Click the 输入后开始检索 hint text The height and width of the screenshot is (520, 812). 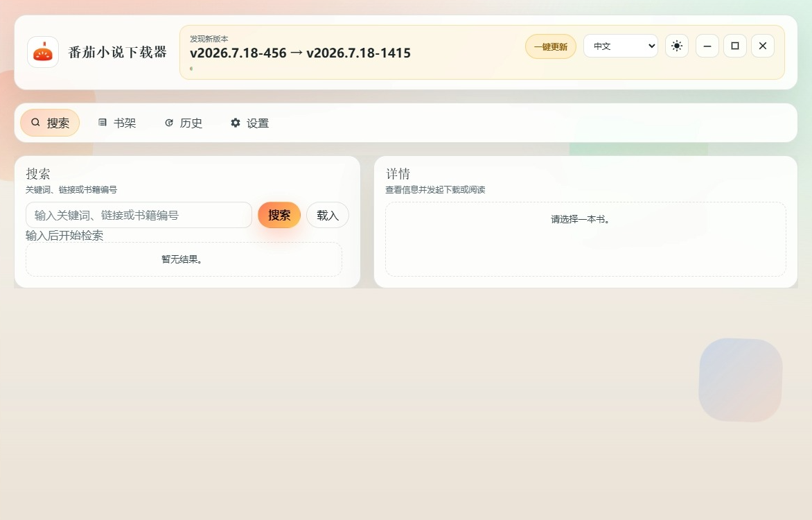pyautogui.click(x=64, y=235)
